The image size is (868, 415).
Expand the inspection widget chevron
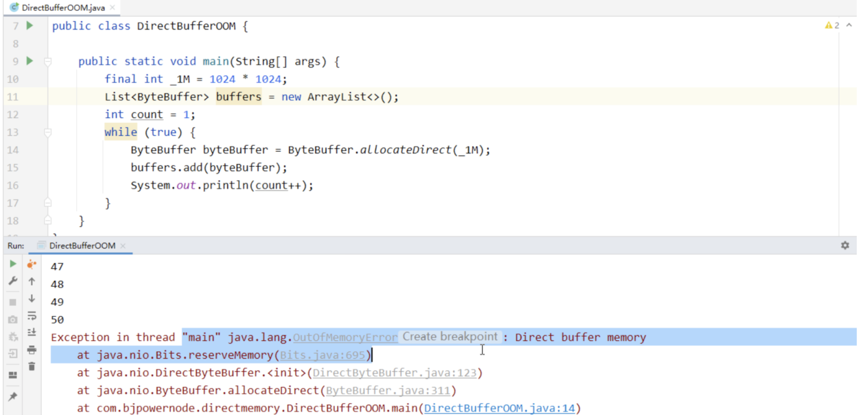point(849,25)
